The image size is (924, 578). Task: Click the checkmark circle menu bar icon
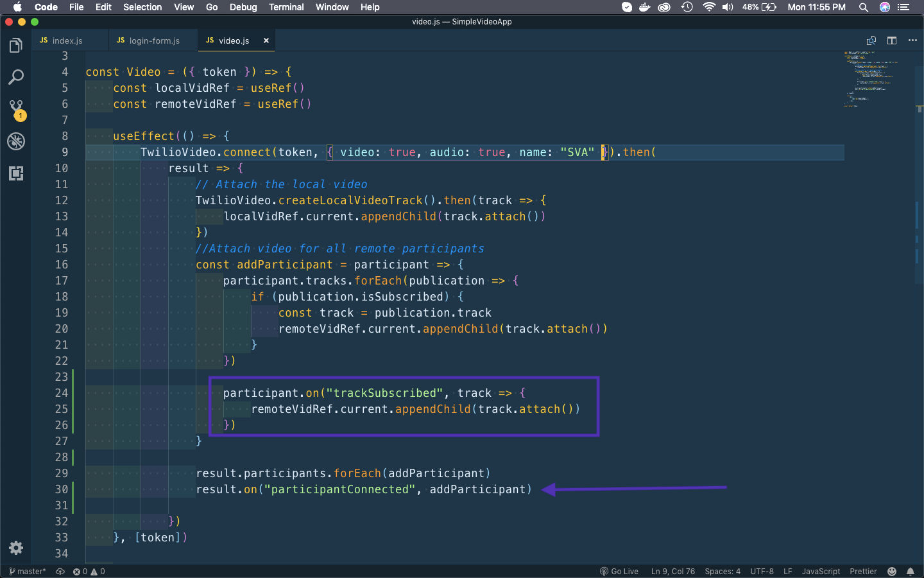click(627, 7)
